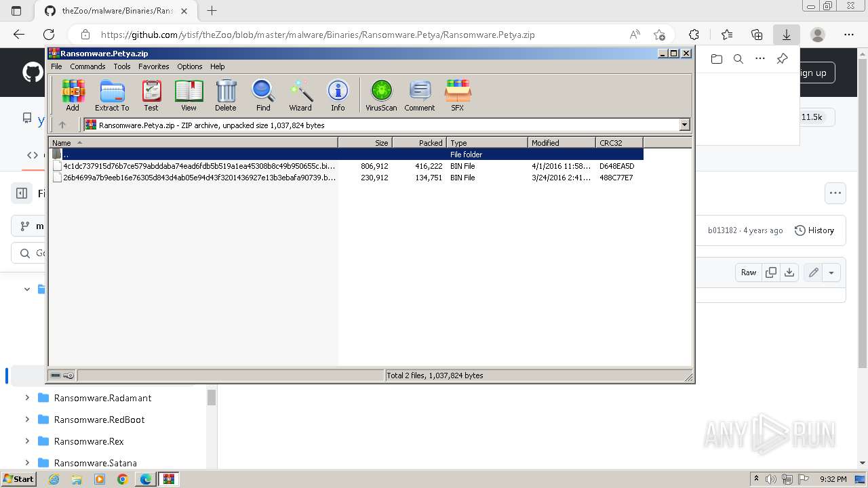Open the Find magnifier tool
Image resolution: width=868 pixels, height=488 pixels.
[263, 95]
